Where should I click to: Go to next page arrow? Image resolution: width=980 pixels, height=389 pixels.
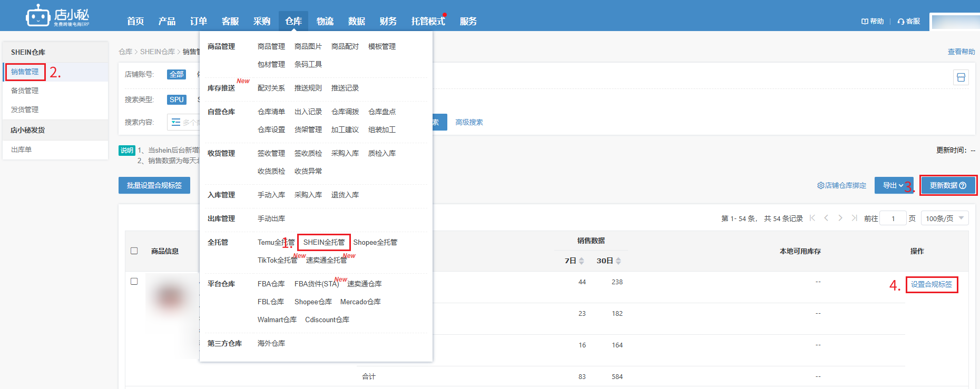(x=840, y=218)
